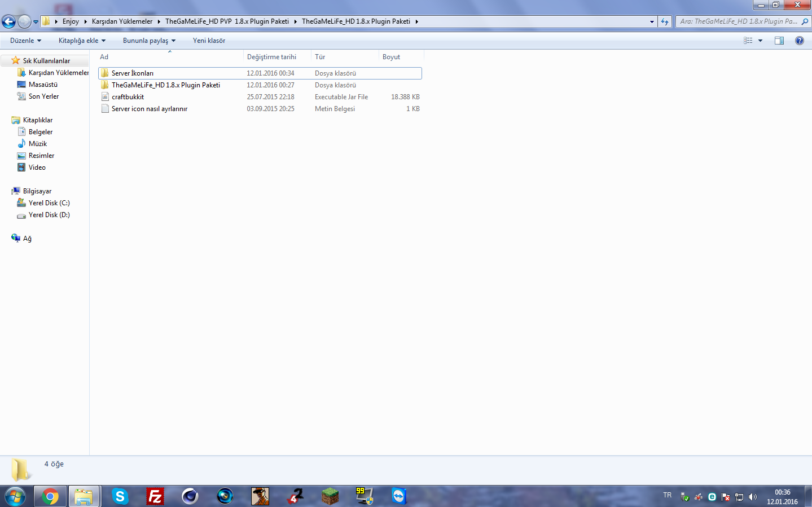Click the Enjoy breadcrumb in address bar
This screenshot has height=507, width=812.
coord(71,21)
